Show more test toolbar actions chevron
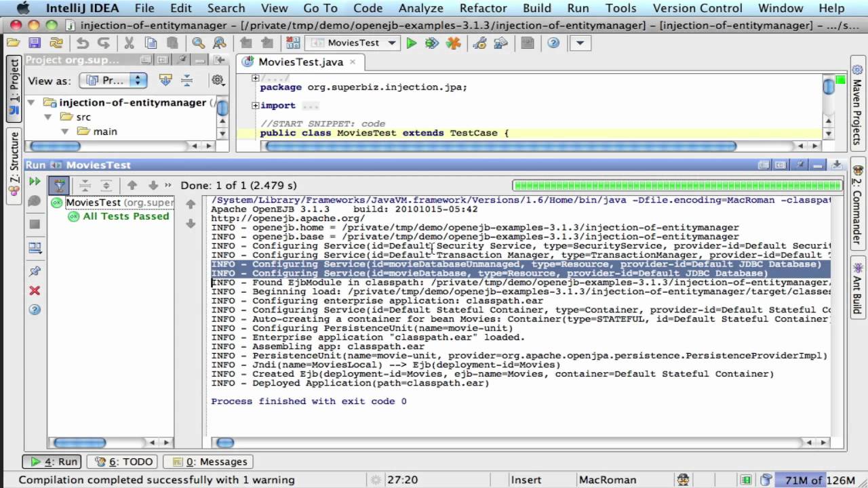Image resolution: width=868 pixels, height=488 pixels. pos(168,185)
